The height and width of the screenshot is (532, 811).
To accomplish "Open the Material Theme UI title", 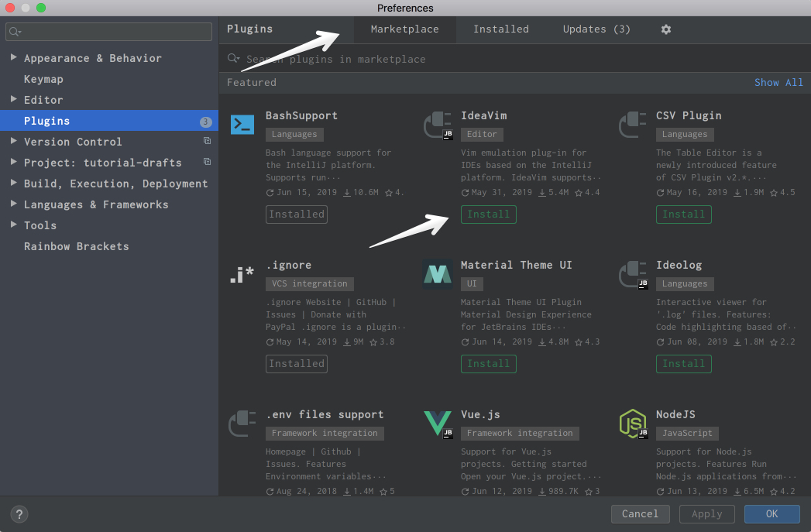I will pyautogui.click(x=516, y=265).
